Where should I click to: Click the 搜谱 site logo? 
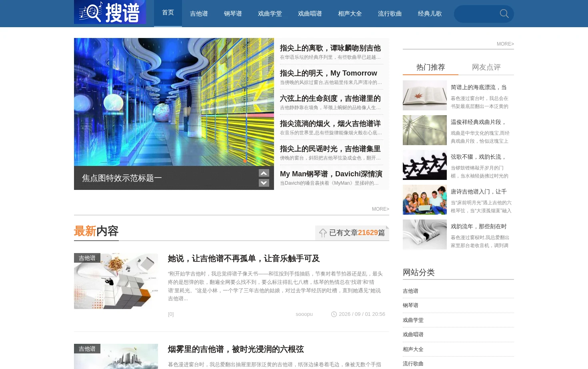[110, 12]
